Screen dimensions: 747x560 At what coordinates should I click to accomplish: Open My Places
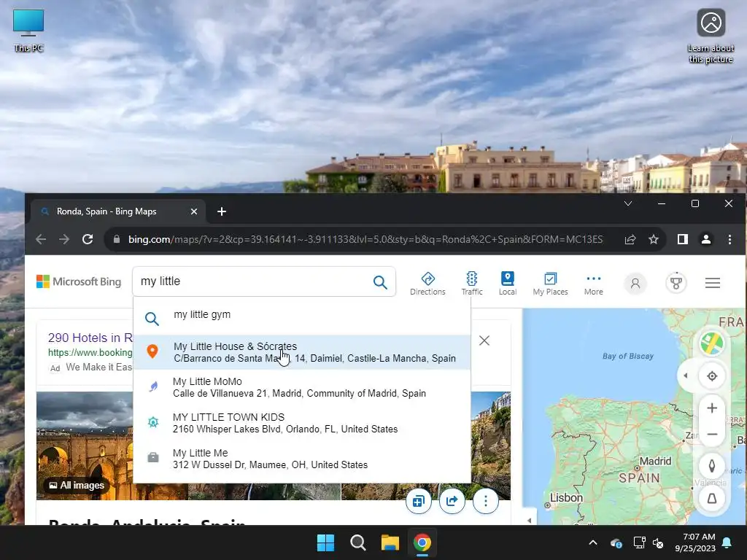(x=550, y=284)
